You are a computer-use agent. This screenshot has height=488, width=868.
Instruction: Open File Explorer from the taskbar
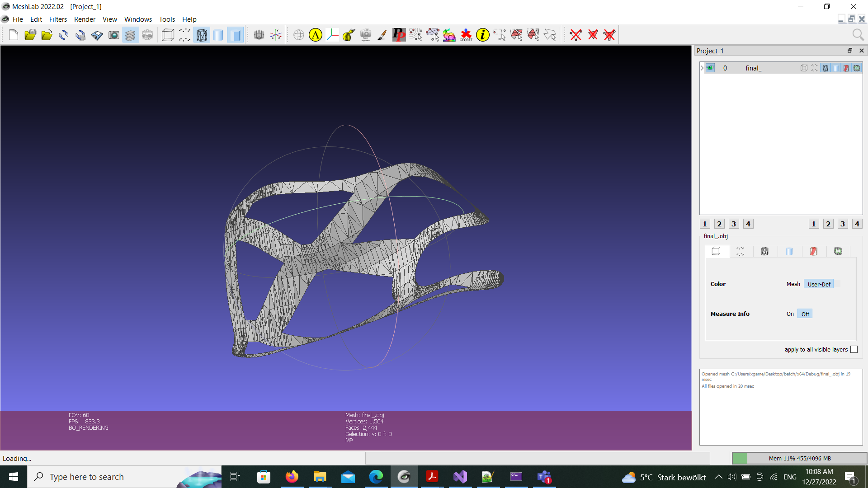(x=320, y=477)
